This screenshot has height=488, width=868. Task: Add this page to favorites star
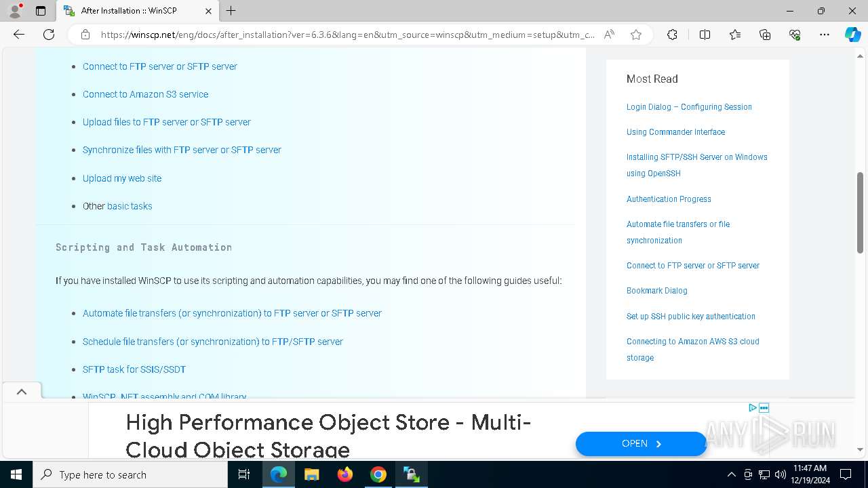click(x=636, y=35)
